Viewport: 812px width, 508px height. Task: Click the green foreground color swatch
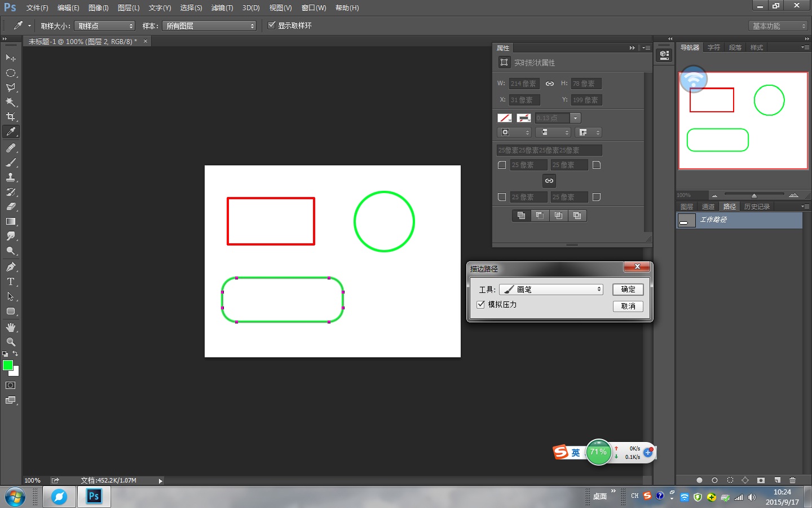click(x=7, y=365)
